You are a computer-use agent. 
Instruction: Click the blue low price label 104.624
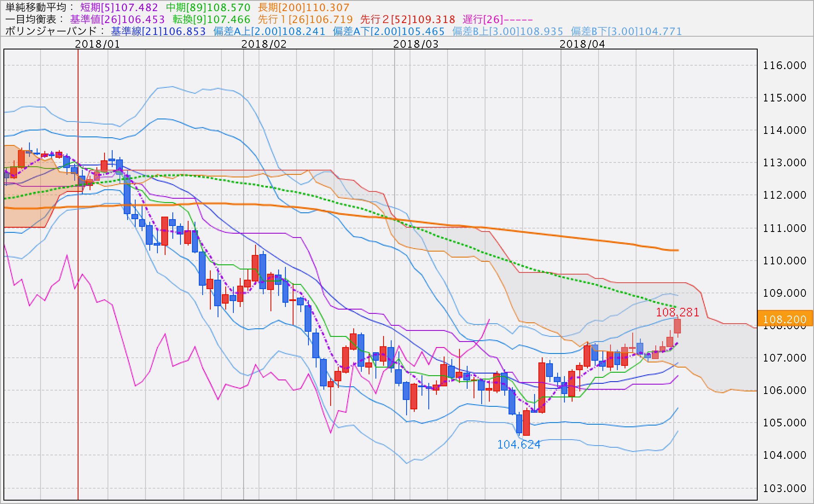pos(519,444)
